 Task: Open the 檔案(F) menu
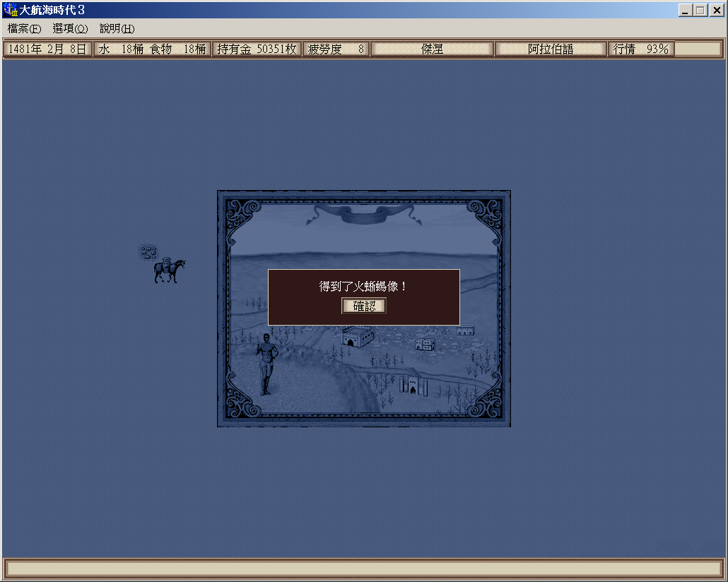coord(25,29)
